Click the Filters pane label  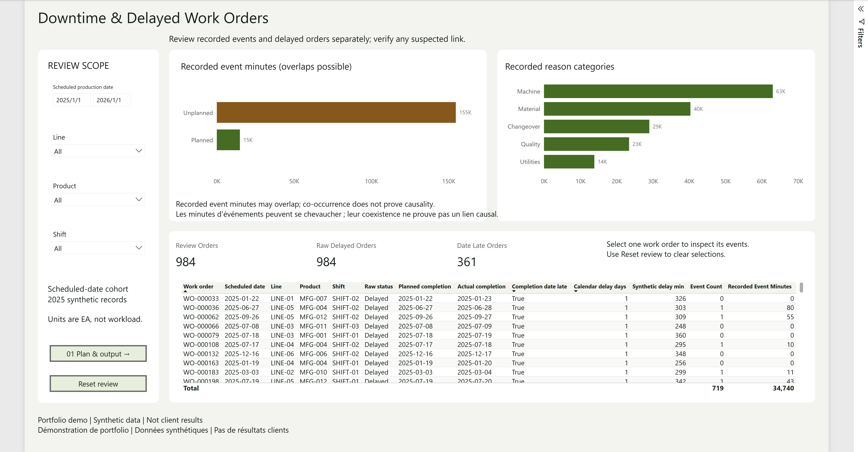[861, 38]
